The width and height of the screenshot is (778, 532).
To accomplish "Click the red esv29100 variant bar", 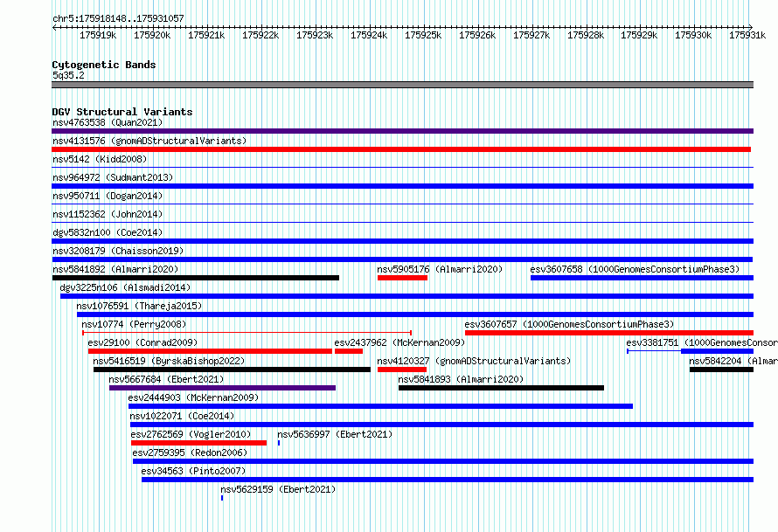I will point(210,351).
